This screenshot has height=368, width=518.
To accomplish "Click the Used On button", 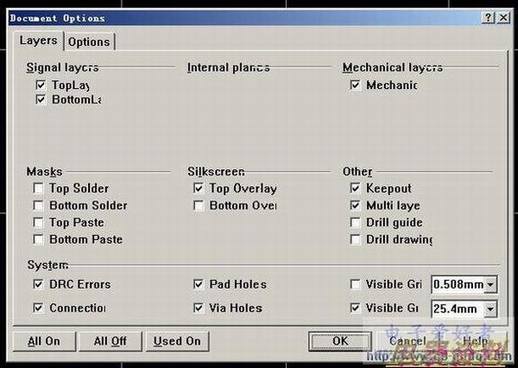I will (177, 341).
